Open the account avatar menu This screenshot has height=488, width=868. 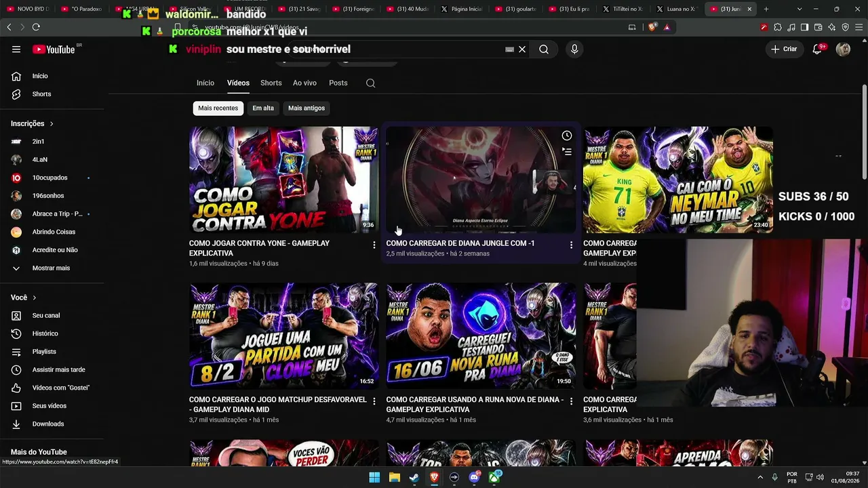[x=843, y=49]
